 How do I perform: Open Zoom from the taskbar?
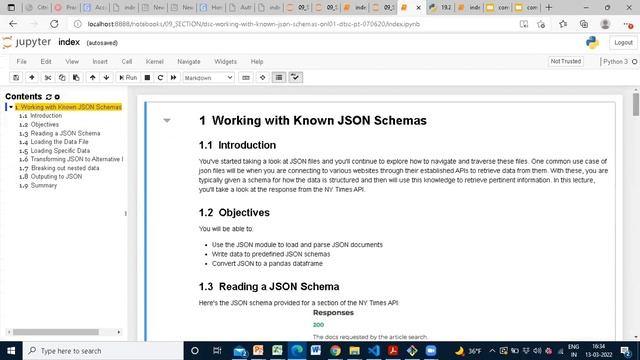click(431, 351)
